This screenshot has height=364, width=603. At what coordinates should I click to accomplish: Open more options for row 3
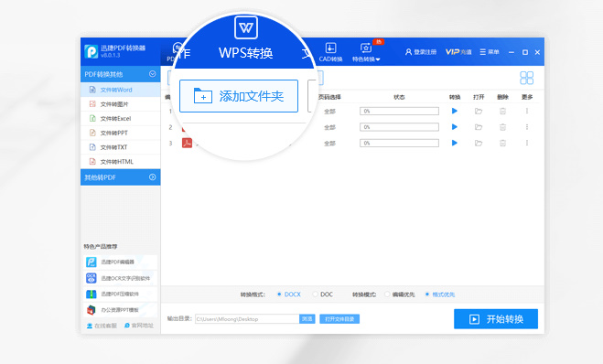(527, 143)
